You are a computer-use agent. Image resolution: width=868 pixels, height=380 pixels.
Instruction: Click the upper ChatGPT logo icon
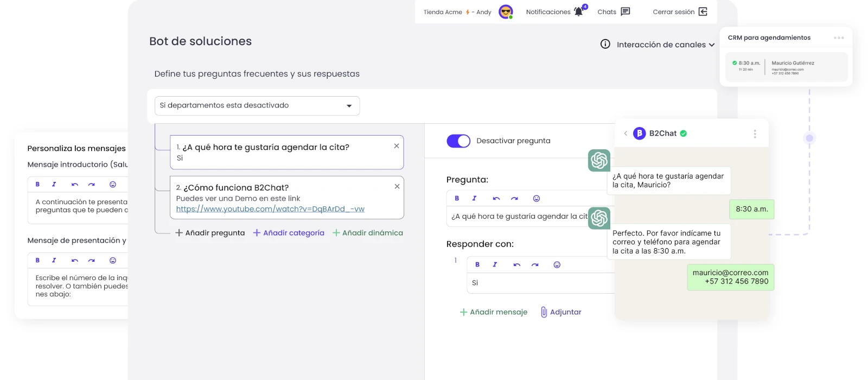[599, 161]
